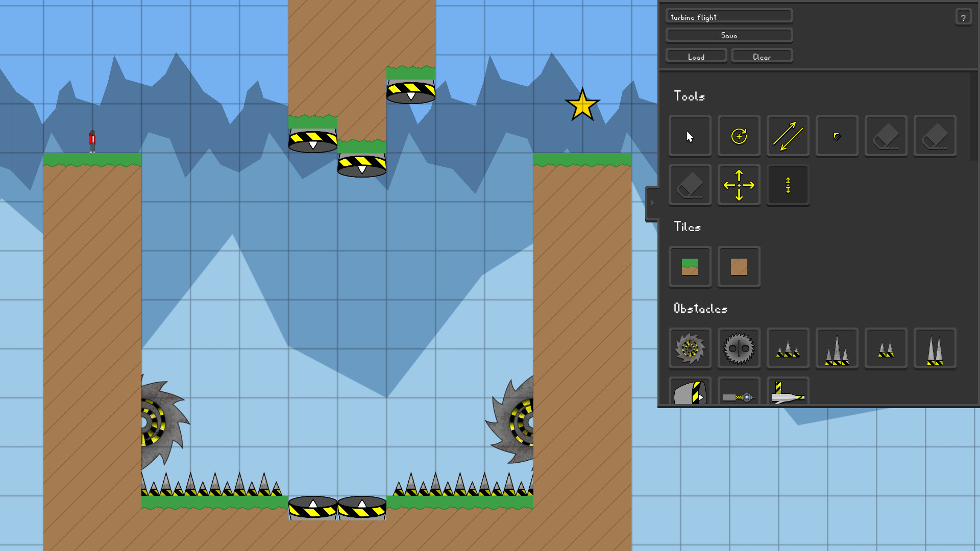Click the editor panel vertical scrollbar
This screenshot has width=980, height=551.
click(974, 117)
